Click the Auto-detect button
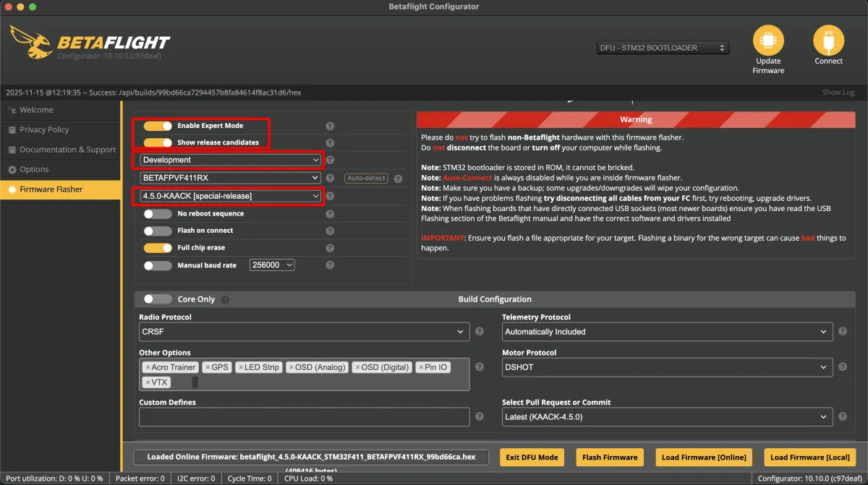This screenshot has height=485, width=868. click(366, 179)
